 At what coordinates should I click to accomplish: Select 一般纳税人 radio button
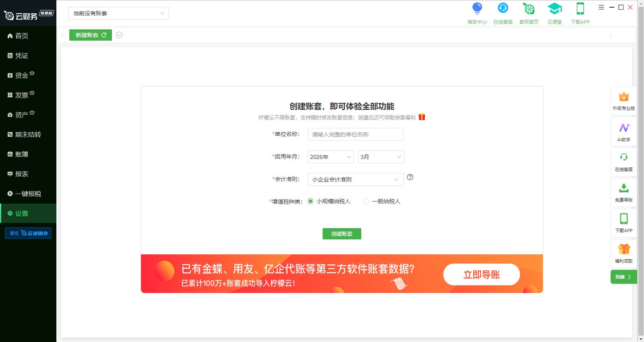pos(366,201)
